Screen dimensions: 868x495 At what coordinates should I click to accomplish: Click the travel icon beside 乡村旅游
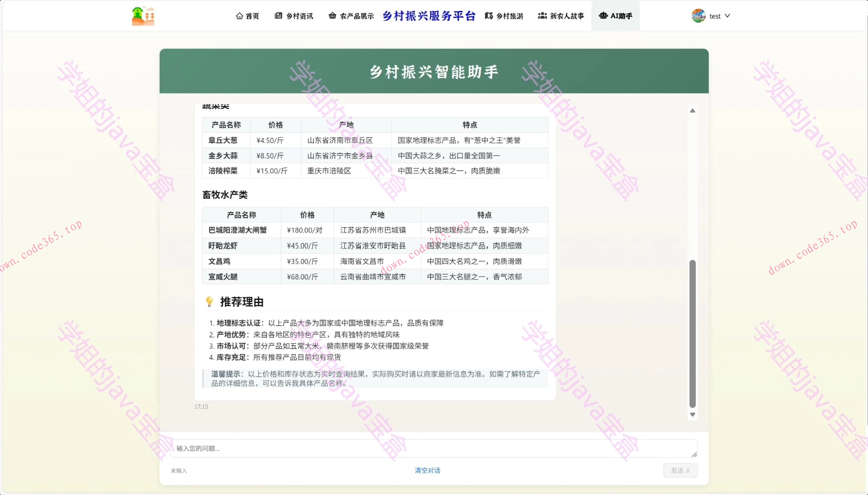[489, 16]
